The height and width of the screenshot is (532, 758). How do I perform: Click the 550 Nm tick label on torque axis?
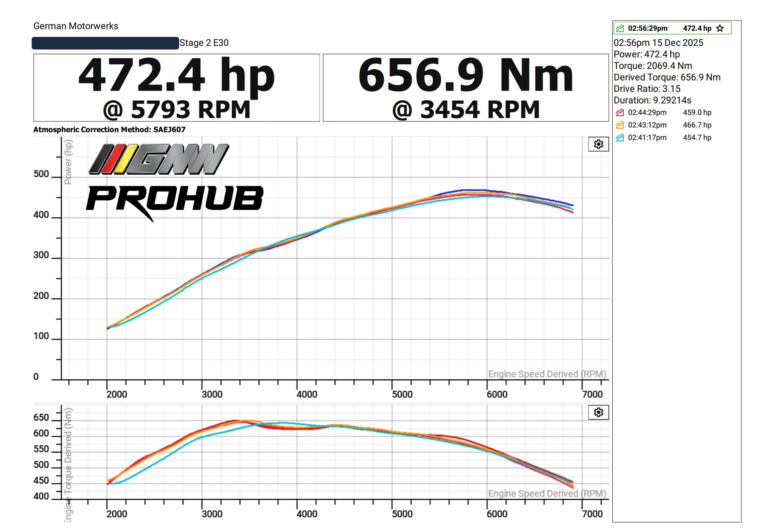[x=41, y=449]
